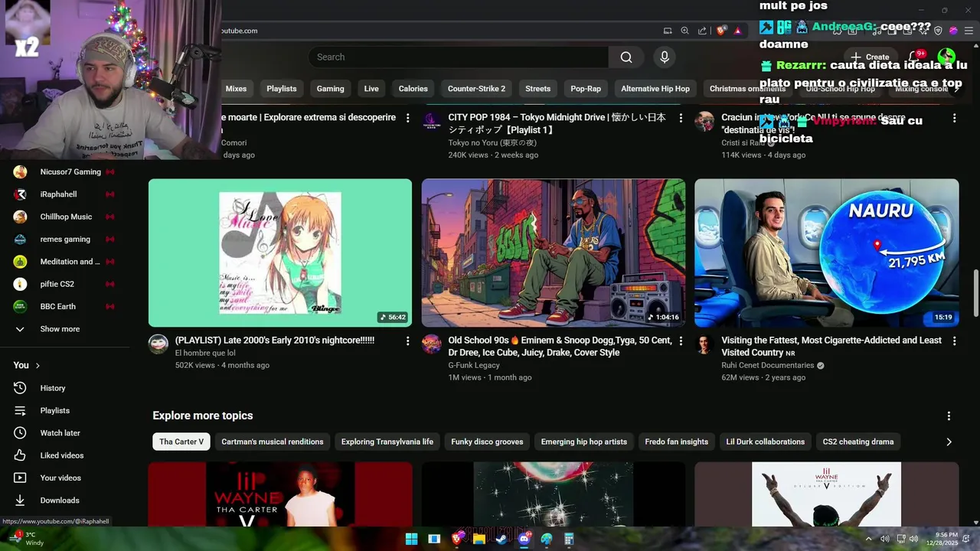This screenshot has width=980, height=551.
Task: Open more options for Old School 90s video
Action: tap(681, 341)
